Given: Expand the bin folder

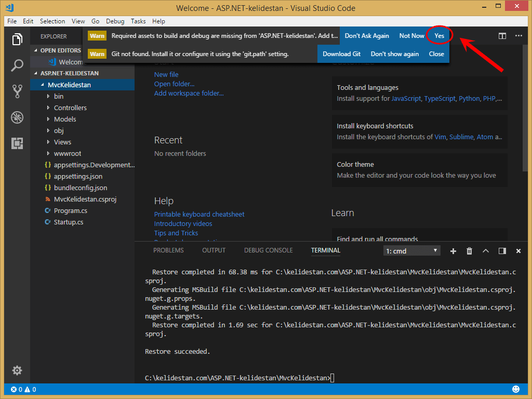Looking at the screenshot, I should [x=58, y=96].
